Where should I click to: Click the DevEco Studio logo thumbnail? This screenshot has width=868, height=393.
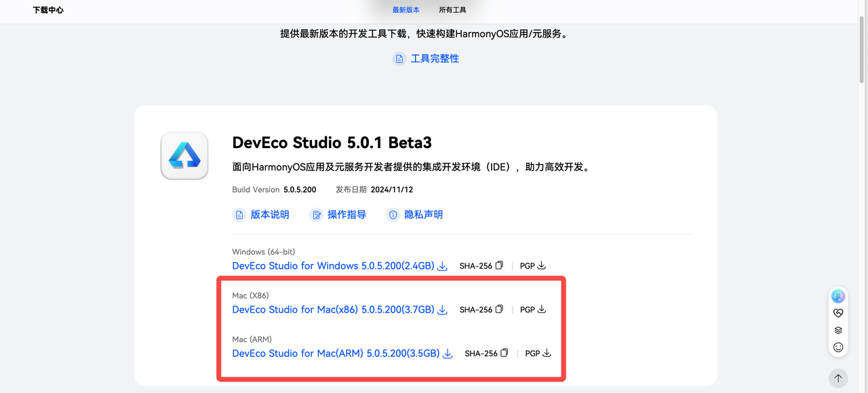184,155
